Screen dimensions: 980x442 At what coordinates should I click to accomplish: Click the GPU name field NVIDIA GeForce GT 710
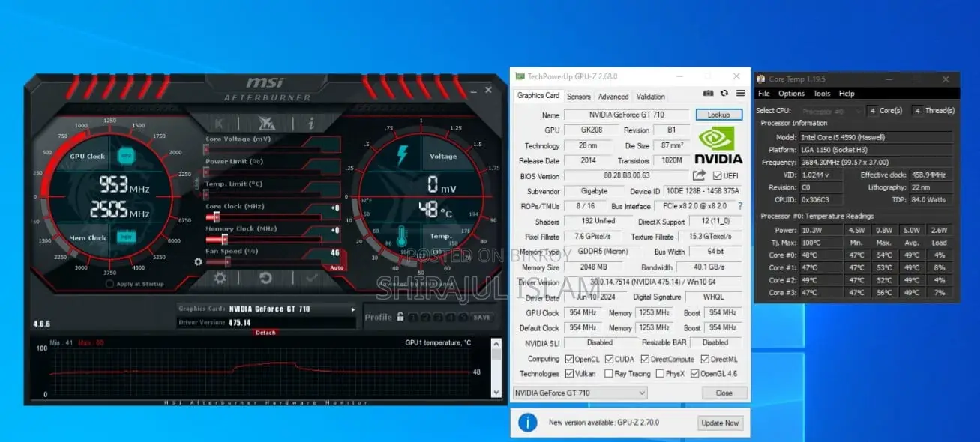pos(625,115)
